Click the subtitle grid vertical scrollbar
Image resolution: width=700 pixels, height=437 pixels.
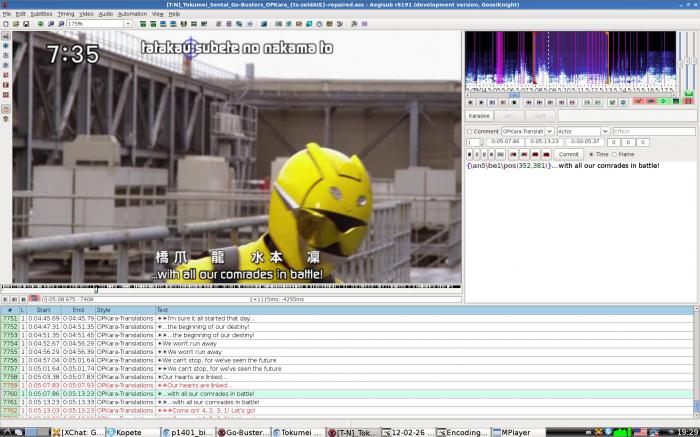[696, 362]
